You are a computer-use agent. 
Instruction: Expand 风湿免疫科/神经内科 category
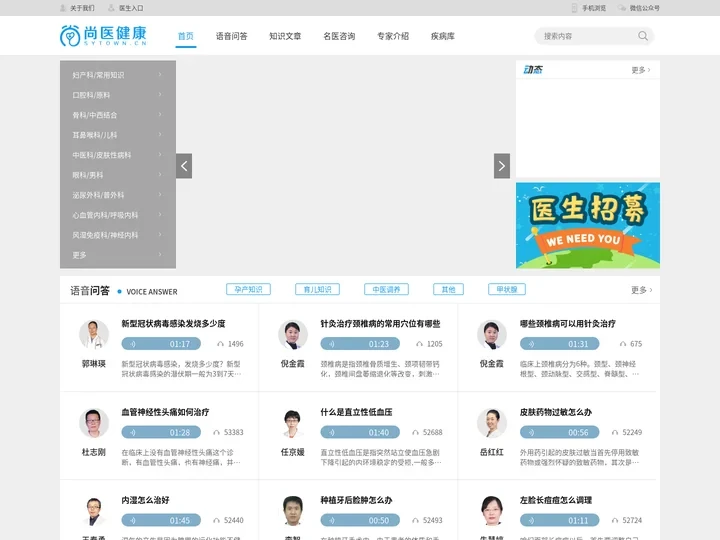point(118,235)
